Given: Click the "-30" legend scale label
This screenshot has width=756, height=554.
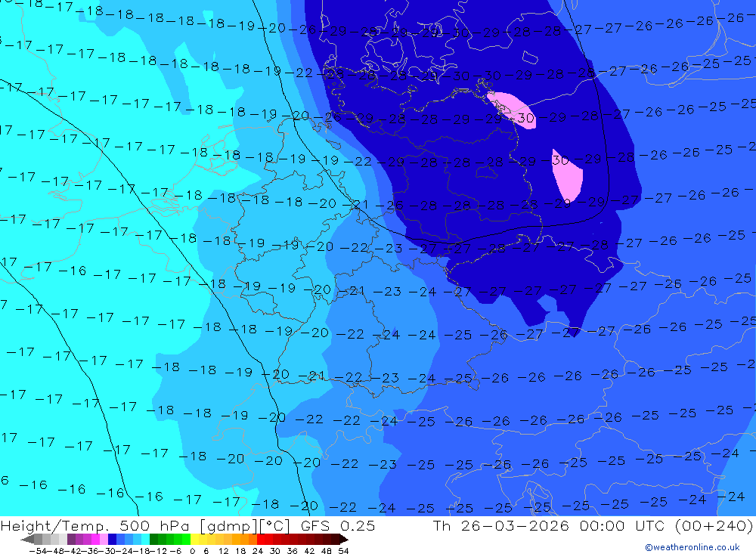Looking at the screenshot, I should coord(107,551).
